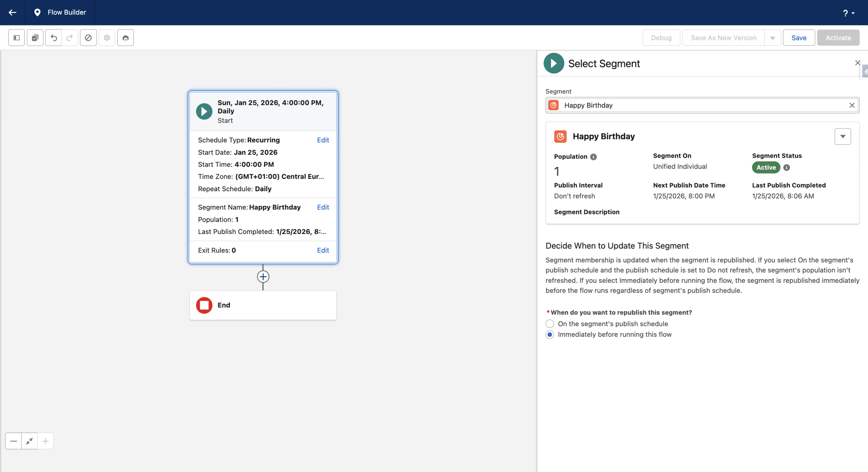Viewport: 868px width, 472px height.
Task: Open the select elements manager icon
Action: click(x=35, y=37)
